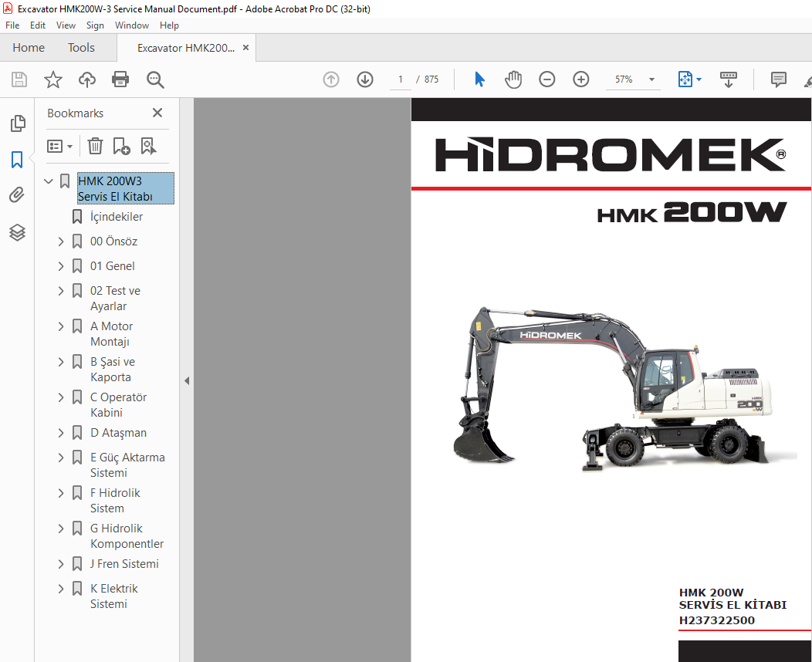The width and height of the screenshot is (812, 662).
Task: Jump to K Elektrik Sistemi bookmark text
Action: coord(114,596)
